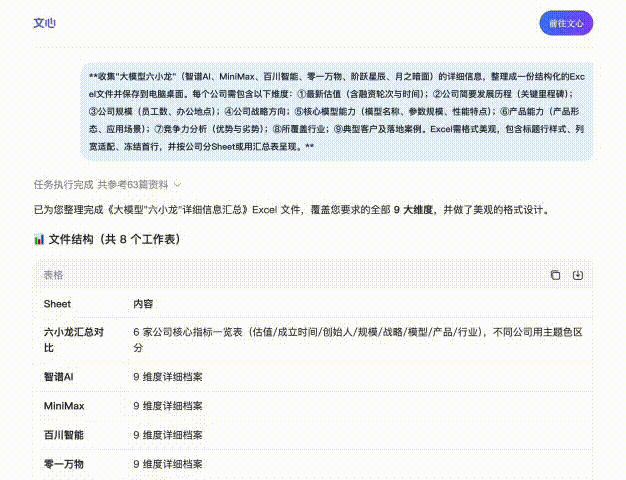Screen dimensions: 626x480
Task: Click the 6 家公司核心指标一览表 description cell
Action: tap(358, 340)
